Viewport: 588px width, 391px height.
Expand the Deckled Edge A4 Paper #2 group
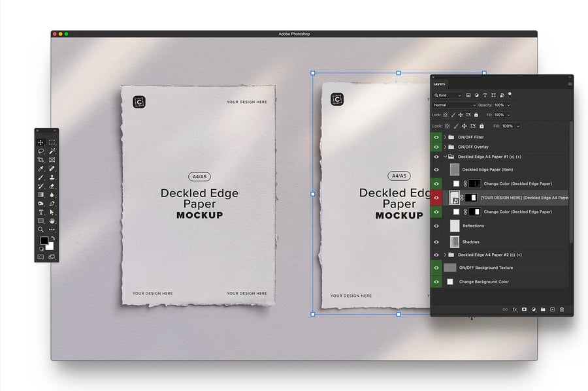445,255
